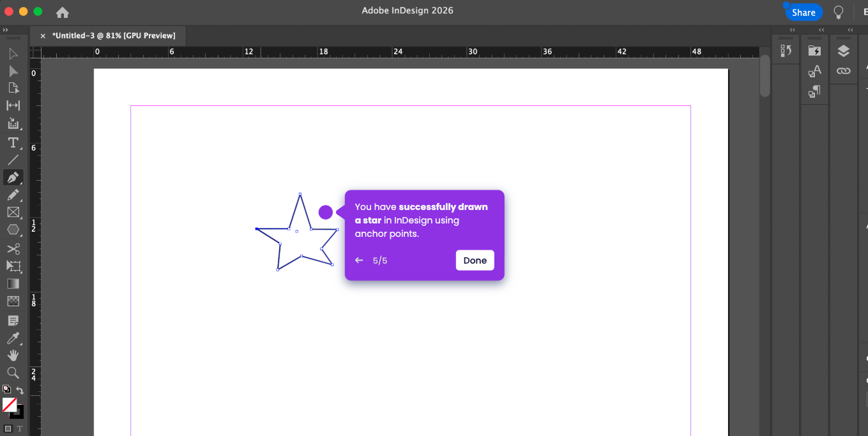Select the Free Transform tool
The image size is (868, 436).
13,266
